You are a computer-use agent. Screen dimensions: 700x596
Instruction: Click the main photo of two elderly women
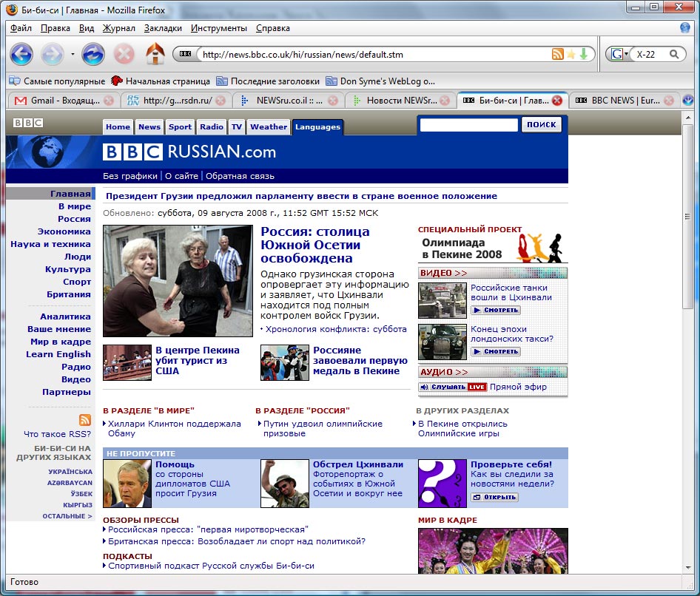tap(178, 281)
